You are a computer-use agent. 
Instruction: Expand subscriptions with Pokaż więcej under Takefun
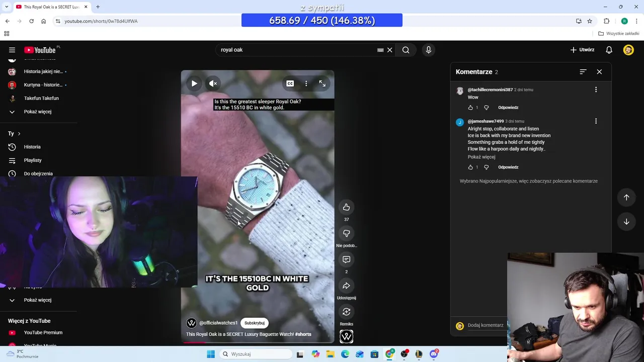click(38, 112)
